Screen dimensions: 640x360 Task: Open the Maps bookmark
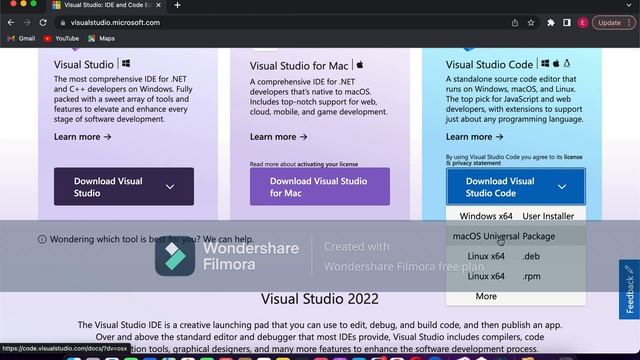[101, 38]
